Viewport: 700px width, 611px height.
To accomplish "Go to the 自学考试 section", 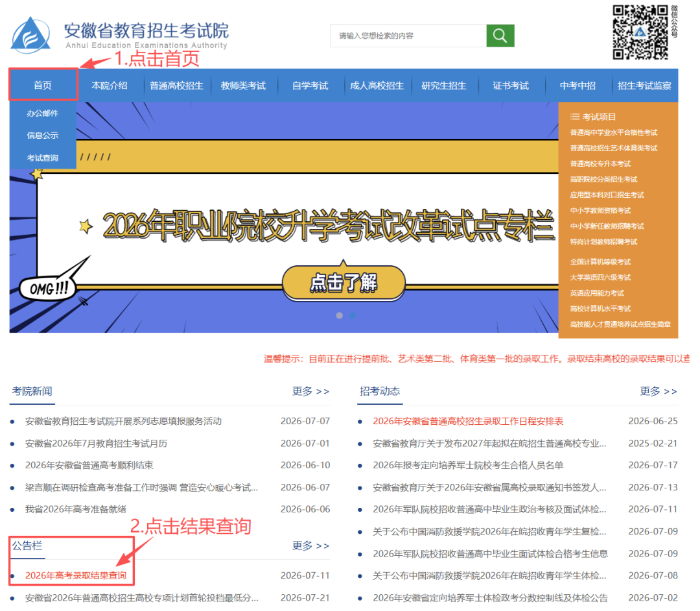I will [x=310, y=86].
